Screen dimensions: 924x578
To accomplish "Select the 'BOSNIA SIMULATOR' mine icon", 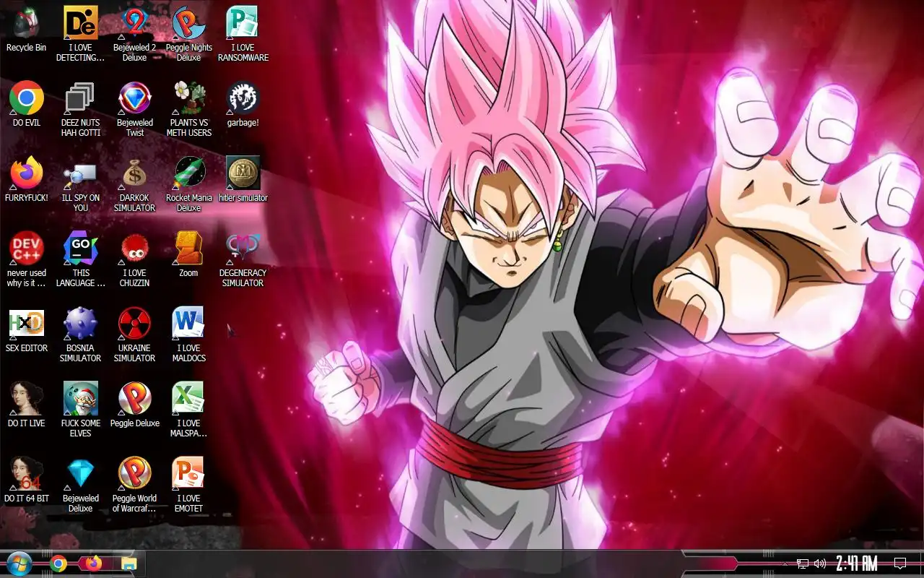I will pyautogui.click(x=80, y=335).
